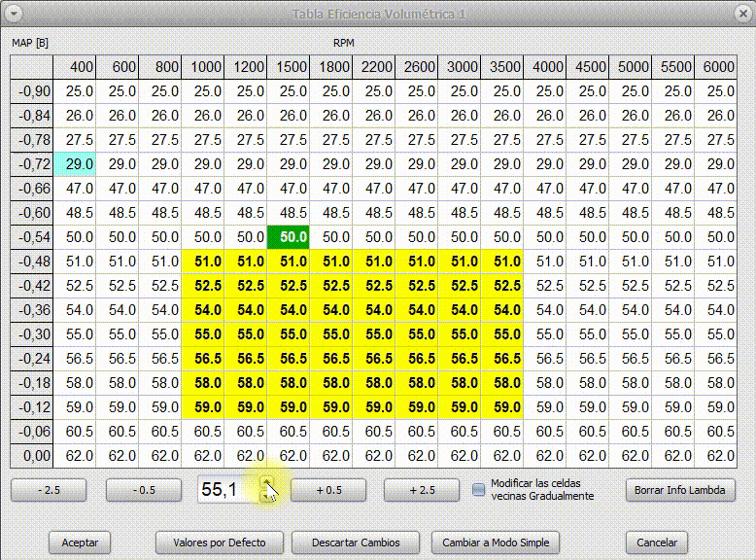The height and width of the screenshot is (560, 756).
Task: Click Descartar Cambios button
Action: [356, 542]
